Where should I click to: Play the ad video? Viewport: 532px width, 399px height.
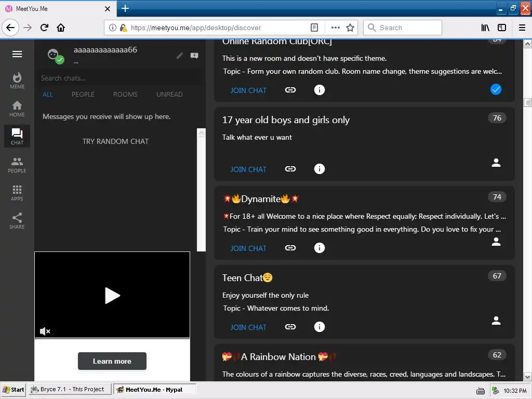112,296
